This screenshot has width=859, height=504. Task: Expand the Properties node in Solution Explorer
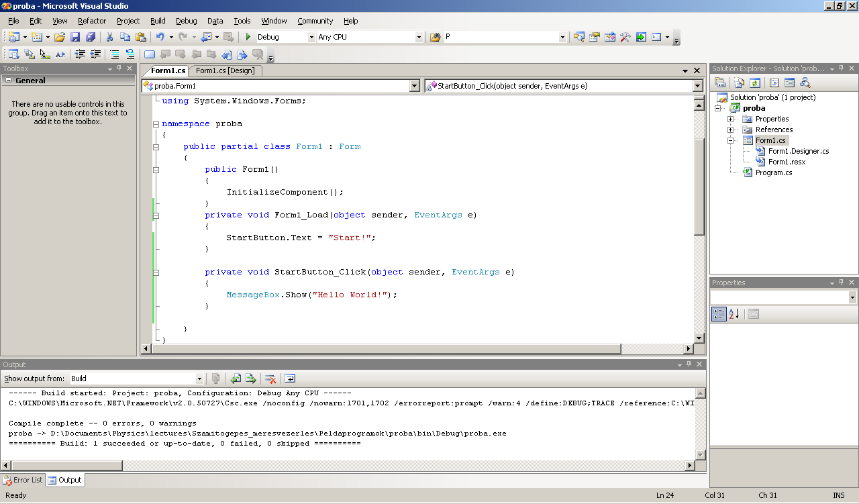coord(731,119)
